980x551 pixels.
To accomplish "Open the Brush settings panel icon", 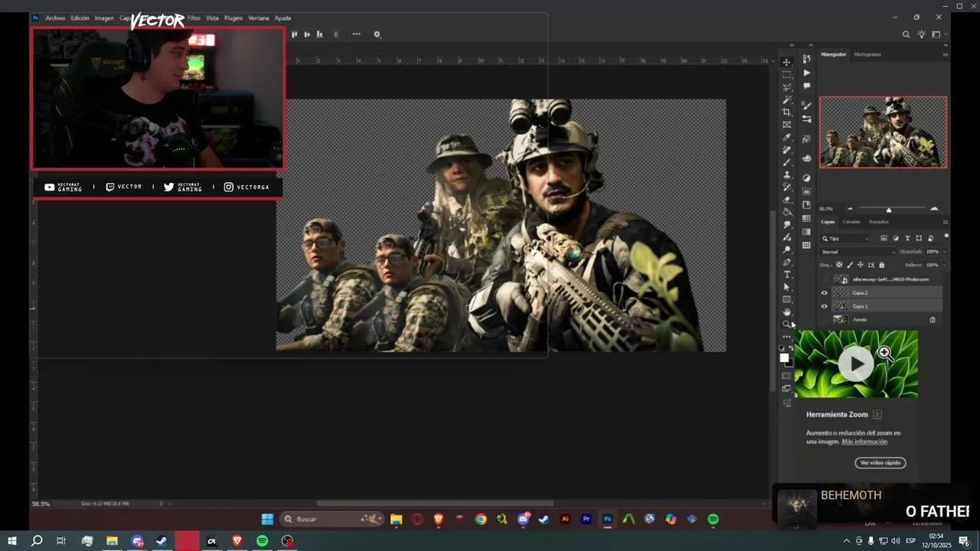I will click(806, 106).
